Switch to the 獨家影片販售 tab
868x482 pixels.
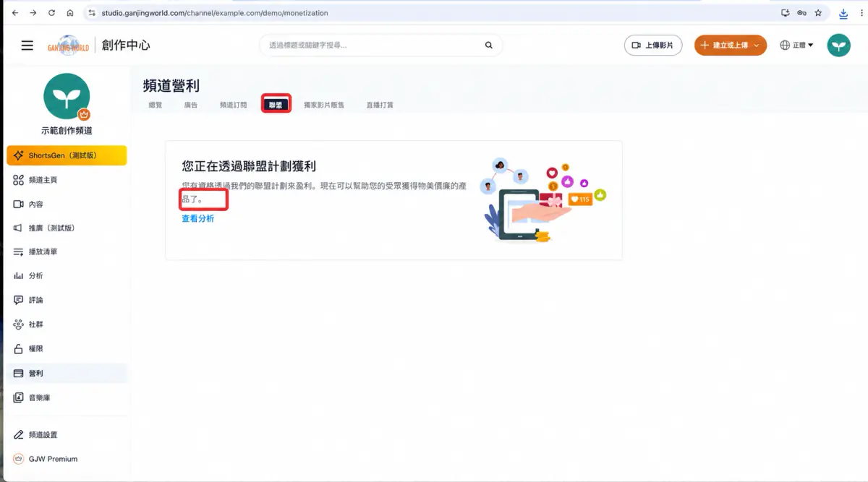click(x=324, y=105)
